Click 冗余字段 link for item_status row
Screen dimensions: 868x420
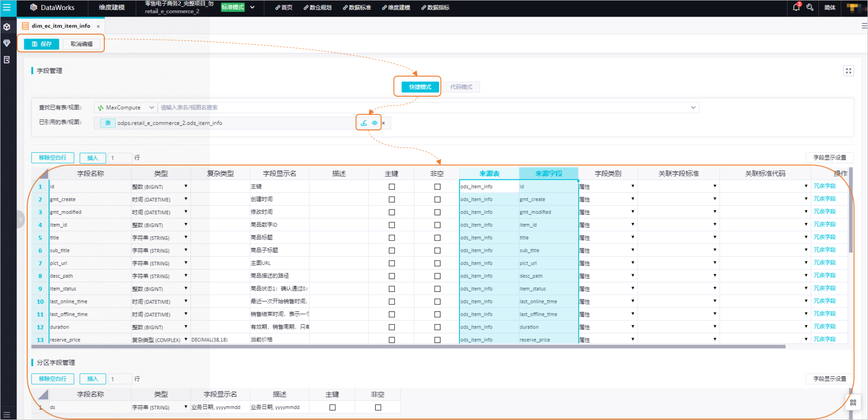(825, 288)
